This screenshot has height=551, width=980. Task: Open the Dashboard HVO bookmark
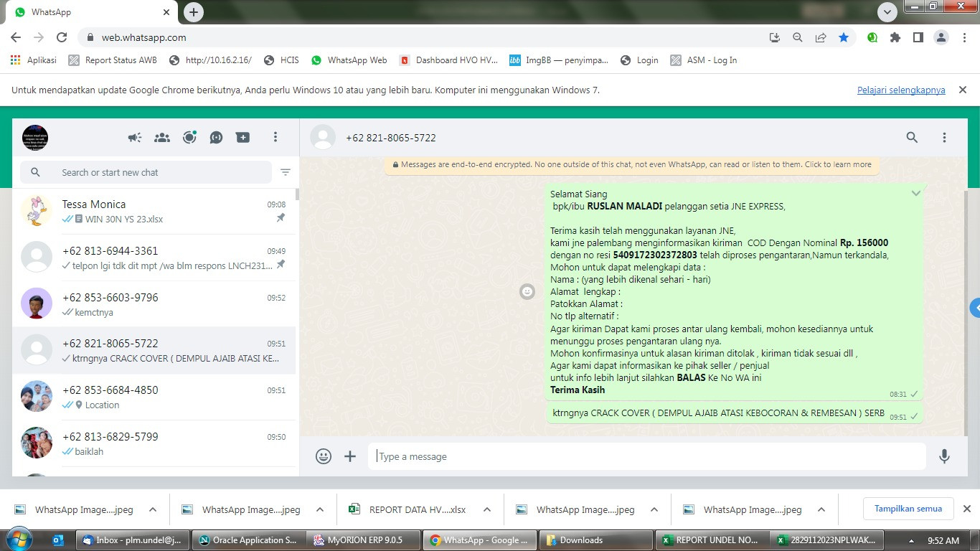point(448,60)
